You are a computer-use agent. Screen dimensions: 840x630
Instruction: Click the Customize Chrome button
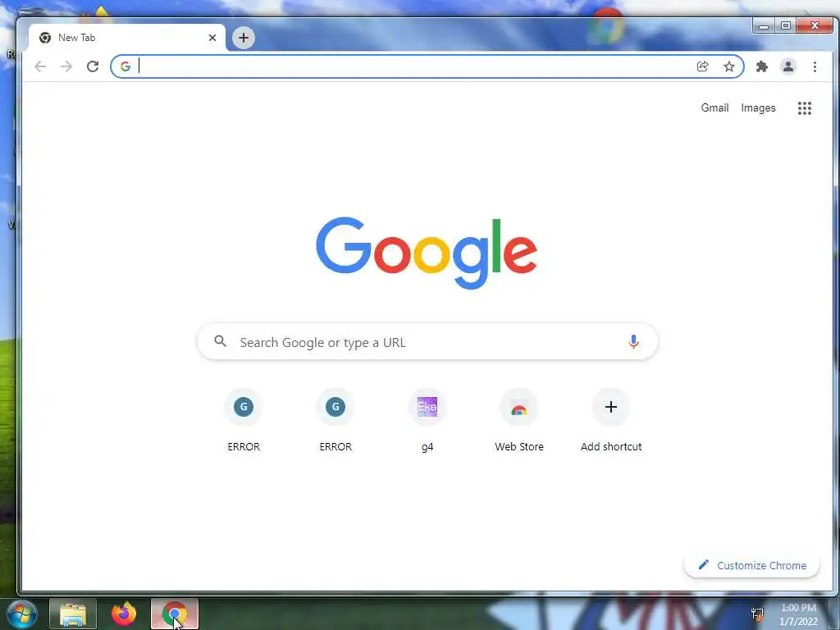click(x=751, y=565)
